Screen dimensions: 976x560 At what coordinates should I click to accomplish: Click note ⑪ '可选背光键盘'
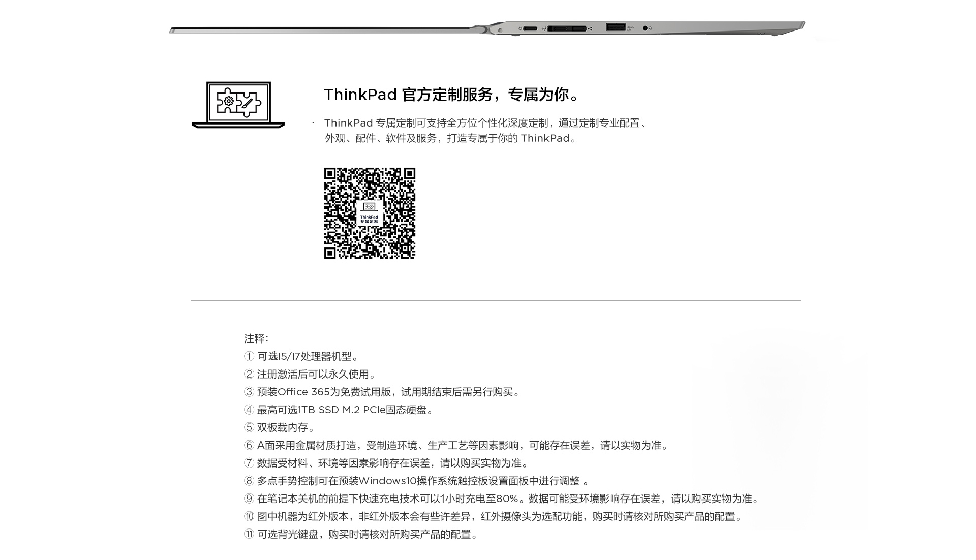point(361,534)
